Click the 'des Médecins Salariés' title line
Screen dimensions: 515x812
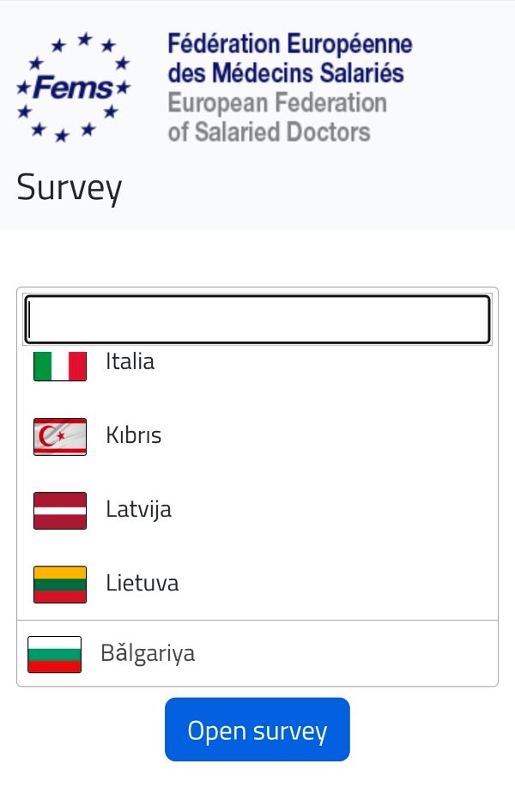[286, 73]
